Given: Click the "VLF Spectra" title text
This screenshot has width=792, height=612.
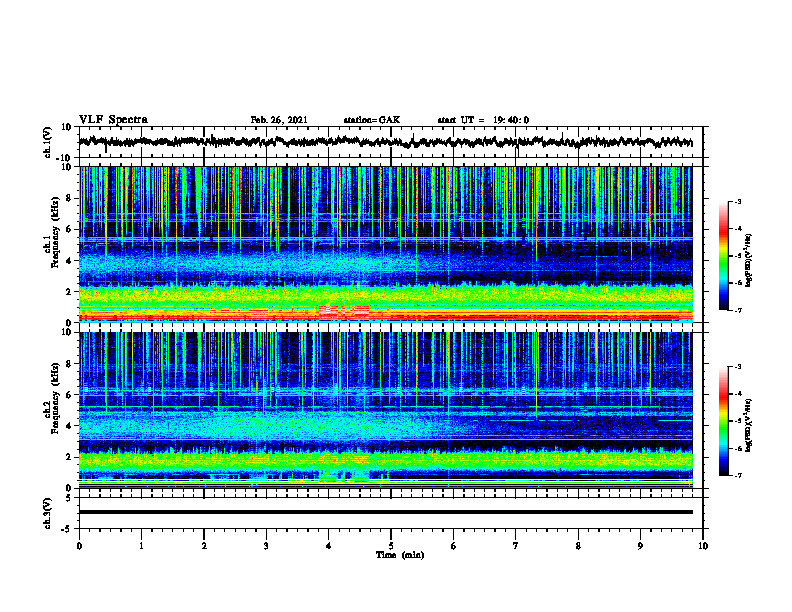Looking at the screenshot, I should pos(113,120).
